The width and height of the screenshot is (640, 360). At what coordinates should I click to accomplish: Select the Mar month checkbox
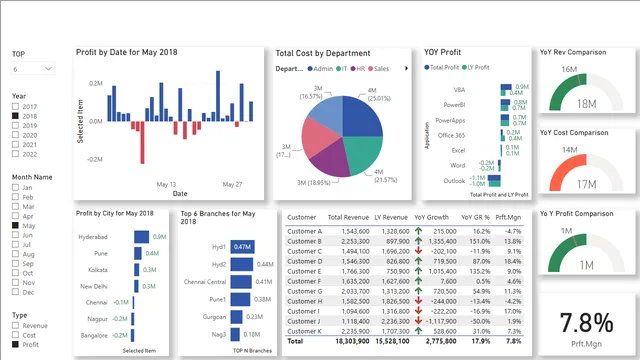pyautogui.click(x=16, y=206)
